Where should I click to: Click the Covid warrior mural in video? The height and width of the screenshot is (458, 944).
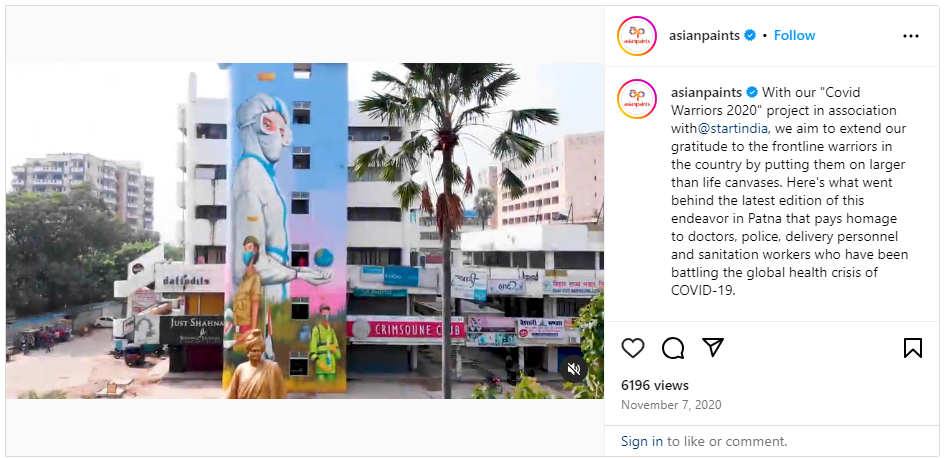click(285, 229)
